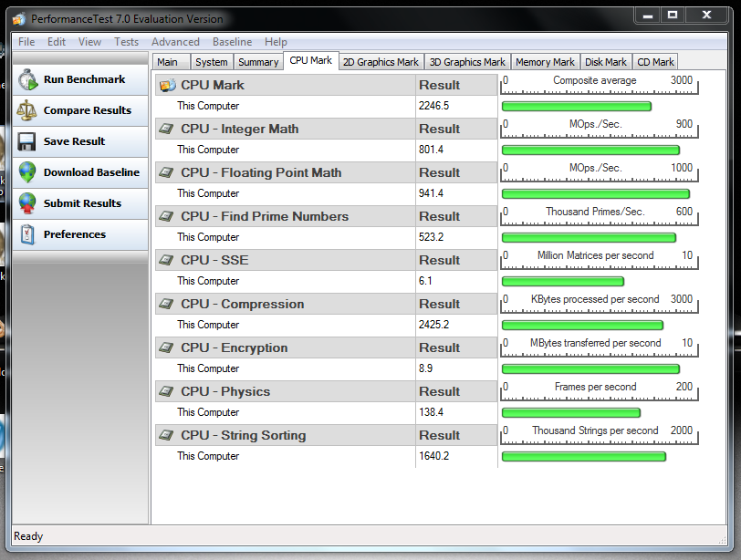
Task: Switch to the Memory Mark tab
Action: 545,62
